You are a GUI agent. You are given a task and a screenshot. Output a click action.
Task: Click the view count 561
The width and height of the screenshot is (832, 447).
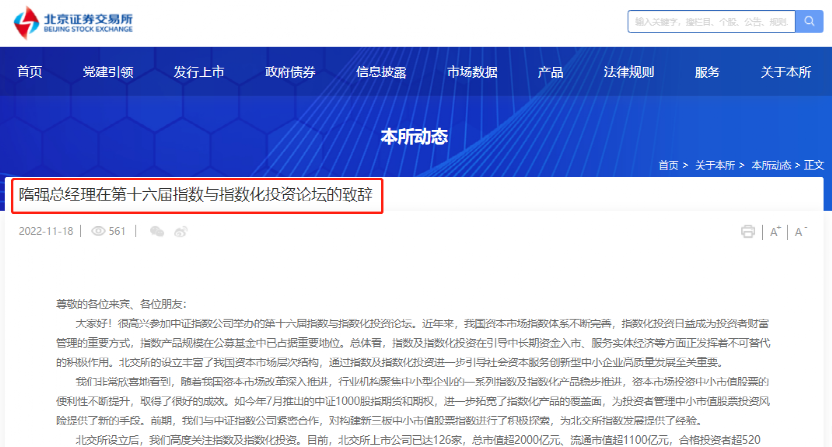[117, 231]
